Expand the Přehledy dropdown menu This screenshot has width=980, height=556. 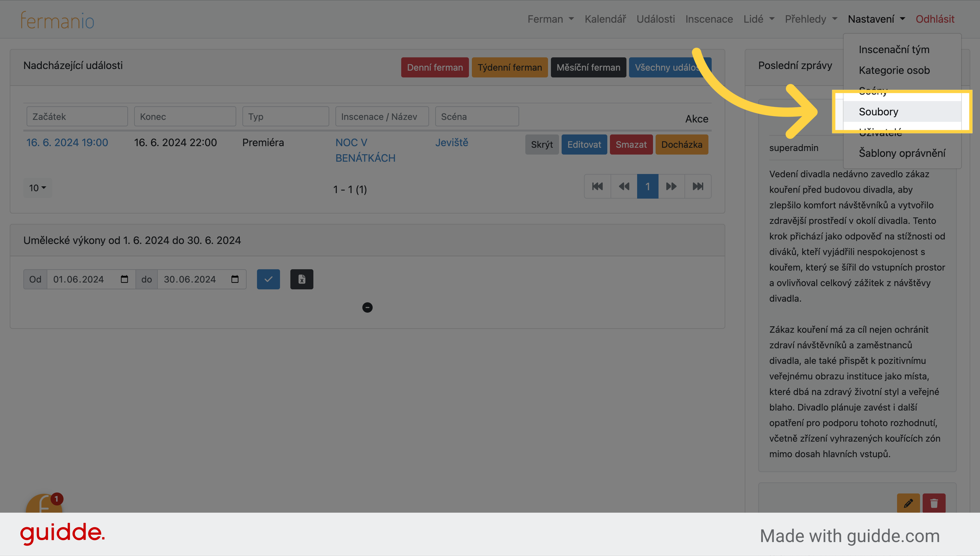(x=811, y=19)
